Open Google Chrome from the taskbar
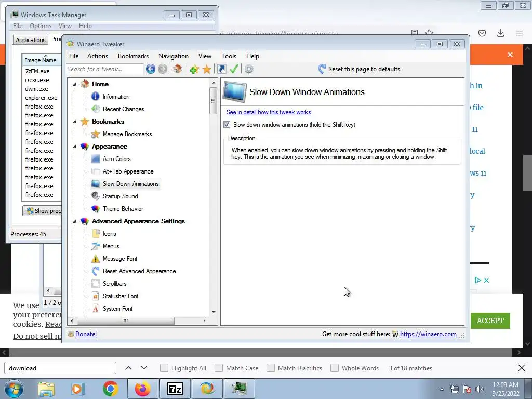 (x=110, y=389)
